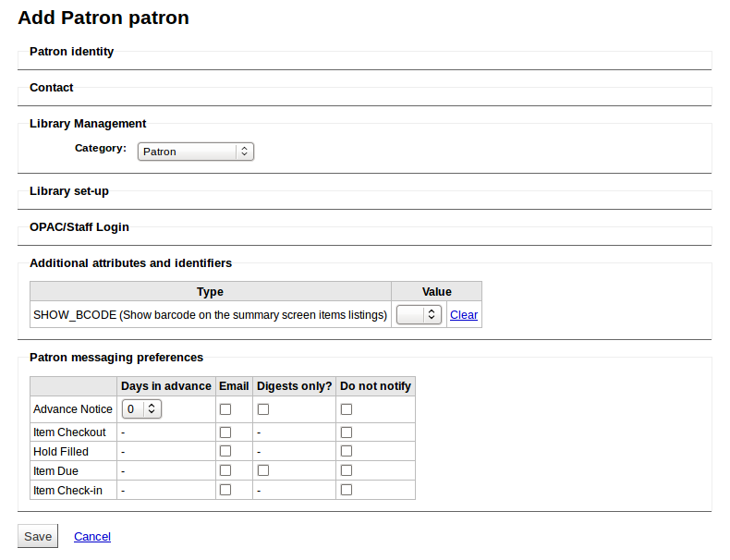Screen dimensions: 730x560
Task: Check Digests only for Item Due
Action: click(x=263, y=471)
